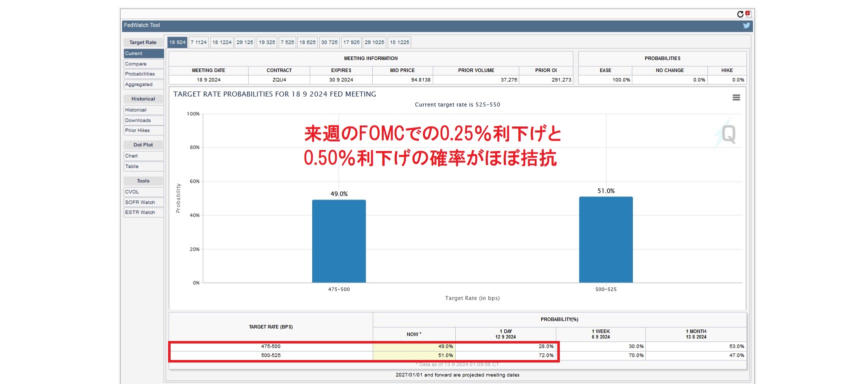
Task: Open Chart under Dot Plot
Action: (144, 156)
